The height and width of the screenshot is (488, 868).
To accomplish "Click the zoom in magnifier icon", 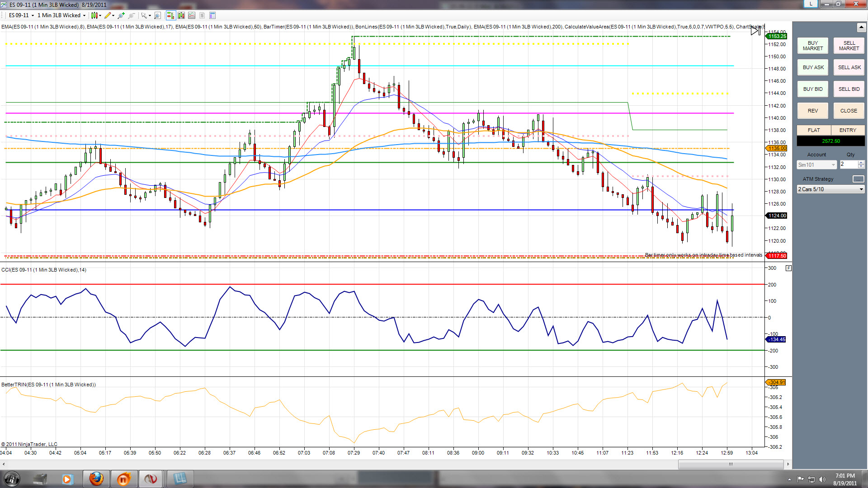I will tap(121, 15).
